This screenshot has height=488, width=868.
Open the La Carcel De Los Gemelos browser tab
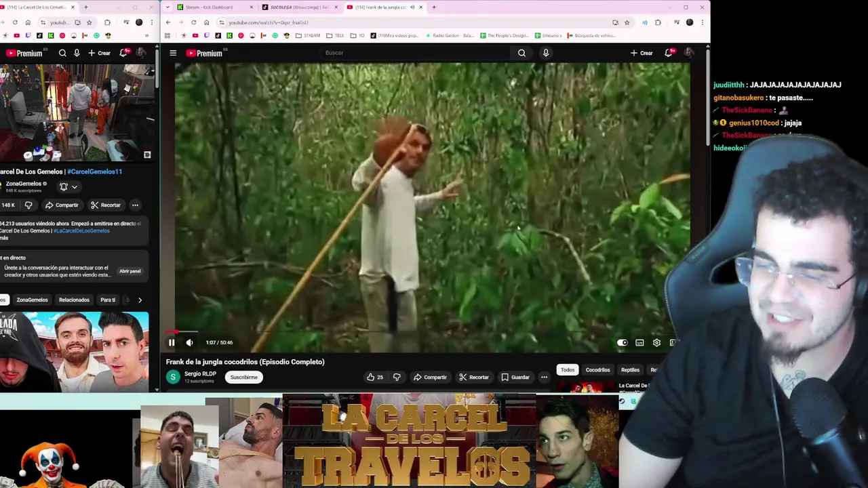tap(38, 7)
